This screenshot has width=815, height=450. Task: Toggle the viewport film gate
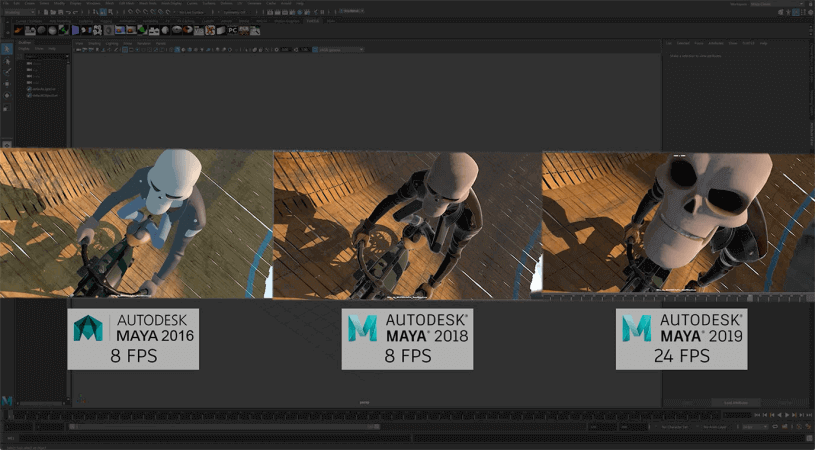coord(131,50)
